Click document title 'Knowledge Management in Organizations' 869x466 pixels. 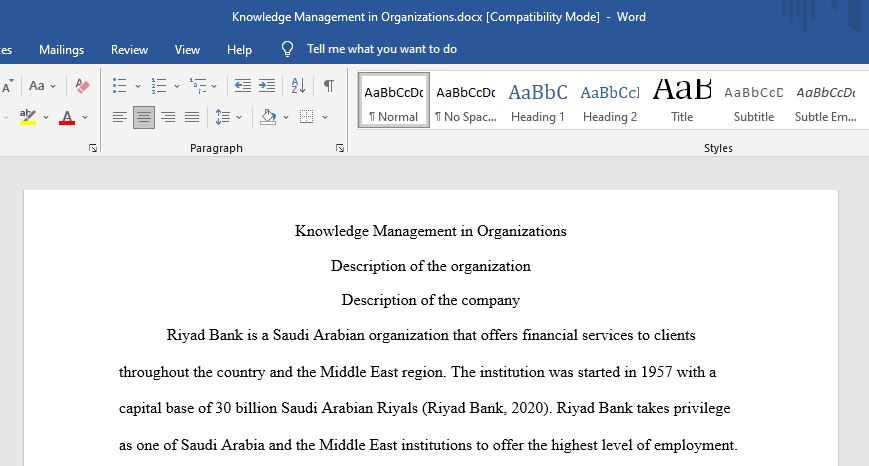pos(431,231)
